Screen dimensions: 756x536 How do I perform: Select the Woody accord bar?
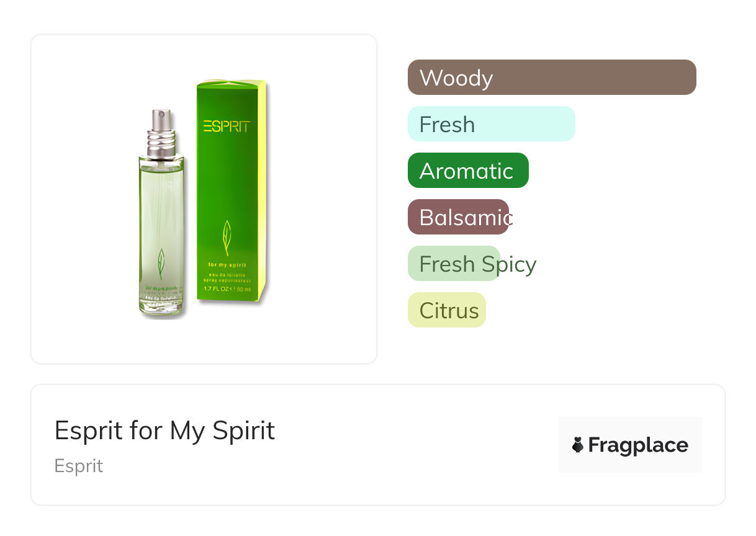coord(552,78)
